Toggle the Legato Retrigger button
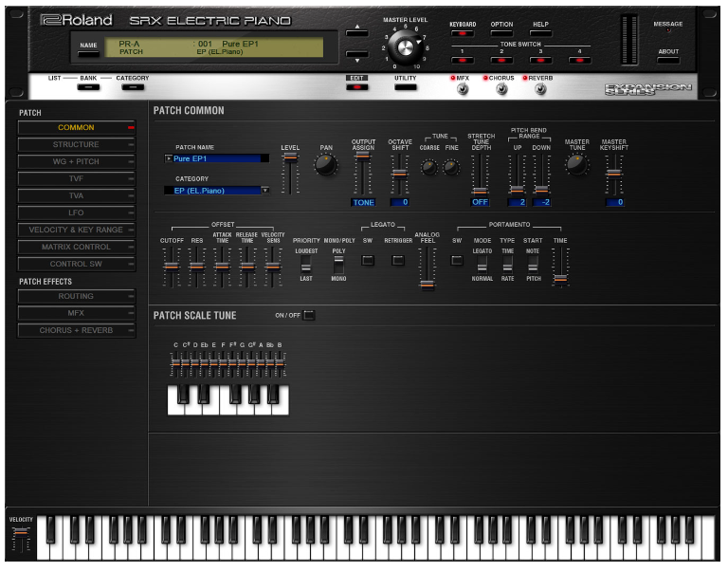 point(398,260)
